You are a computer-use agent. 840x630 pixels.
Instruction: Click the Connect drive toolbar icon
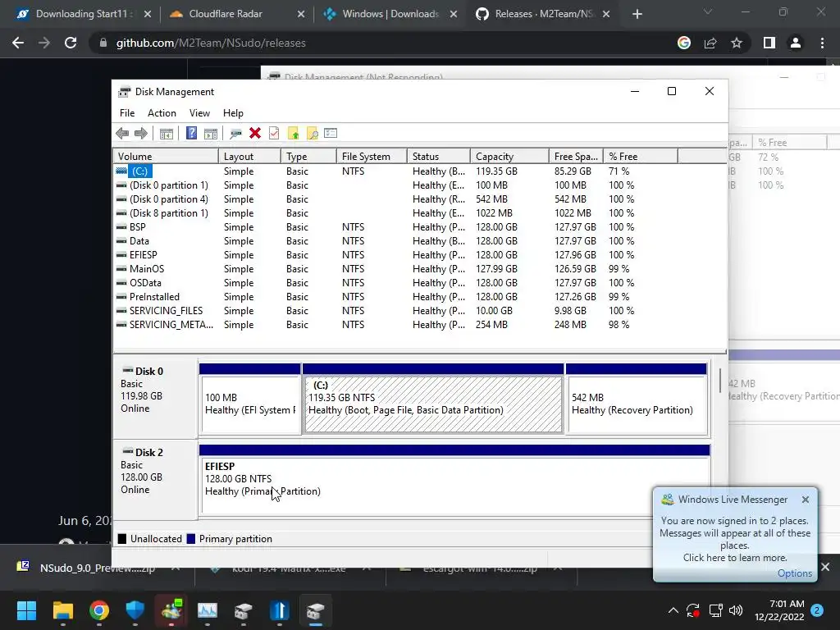[235, 134]
